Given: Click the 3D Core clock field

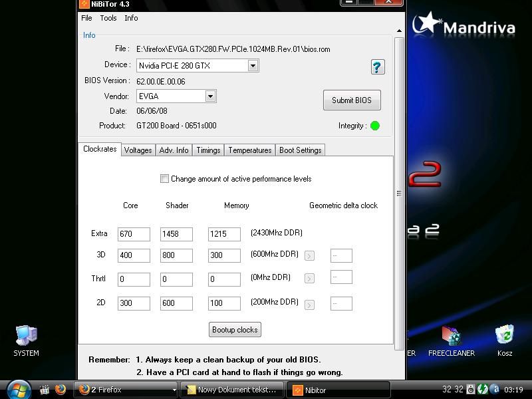Looking at the screenshot, I should point(134,255).
